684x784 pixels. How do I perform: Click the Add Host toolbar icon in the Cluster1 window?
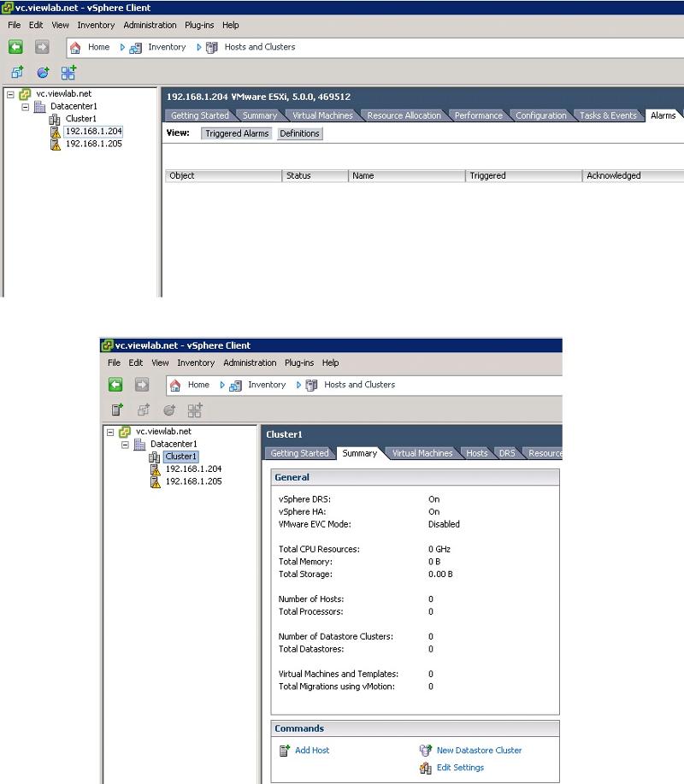[x=117, y=410]
